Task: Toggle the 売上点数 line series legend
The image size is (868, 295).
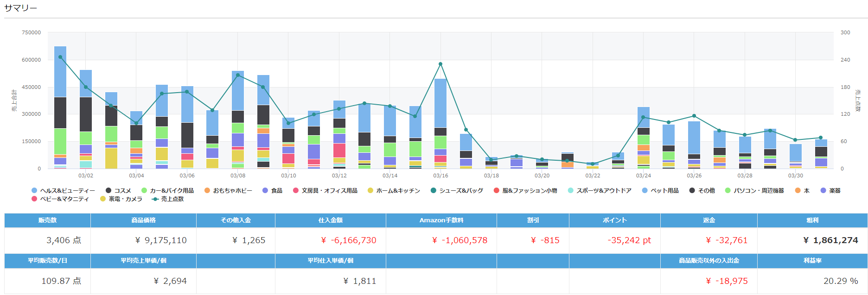Action: (168, 199)
